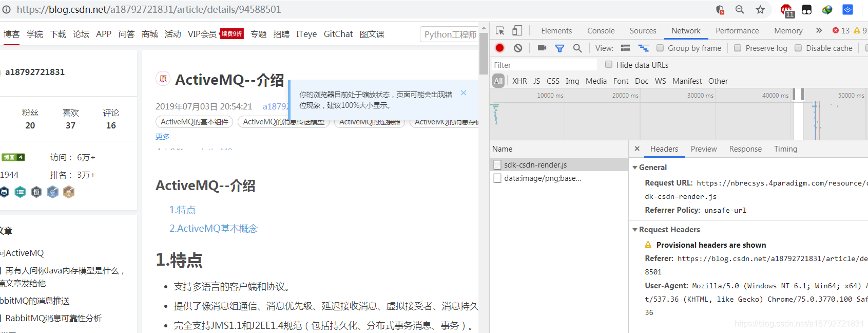Click the green 博客 level 4 badge
868x333 pixels.
coord(13,157)
